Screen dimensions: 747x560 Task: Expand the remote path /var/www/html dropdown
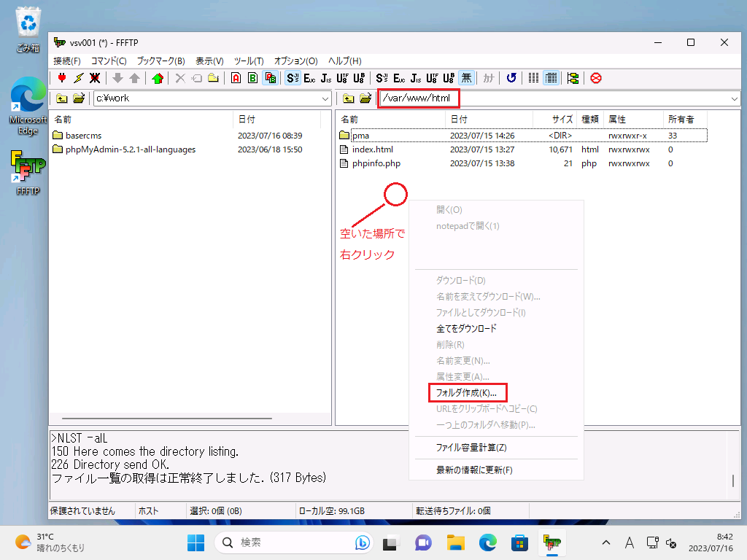[733, 98]
